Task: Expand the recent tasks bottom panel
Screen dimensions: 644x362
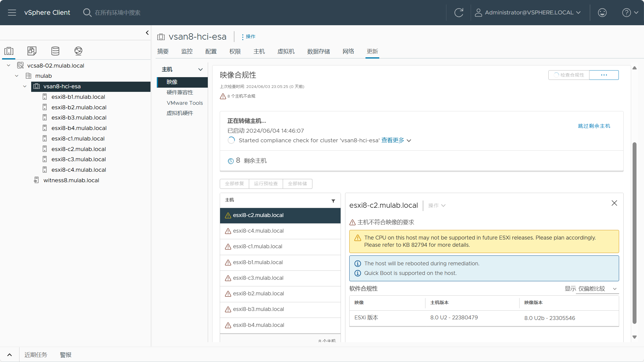Action: tap(10, 355)
